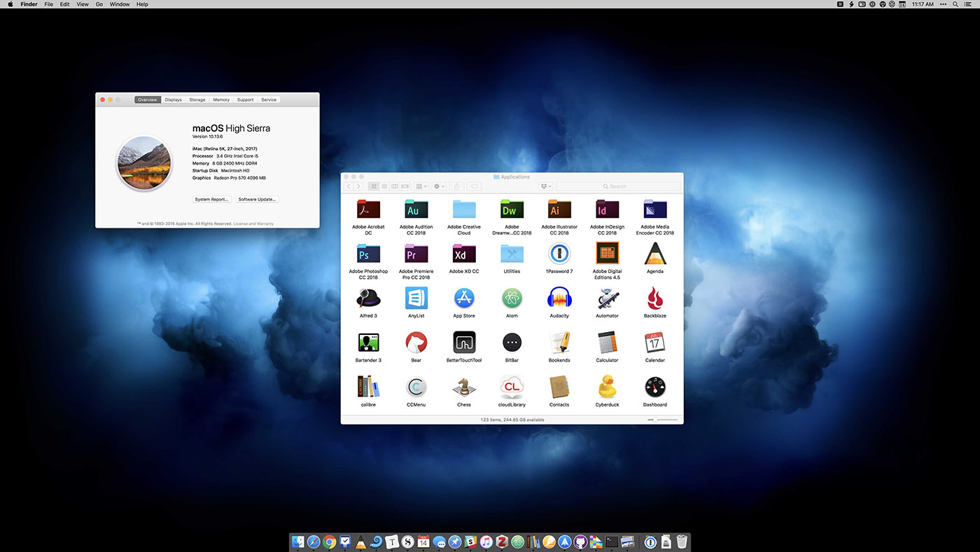Select Adobe Premiere Pro CC 2018
Screen dimensions: 980x552
pos(416,254)
